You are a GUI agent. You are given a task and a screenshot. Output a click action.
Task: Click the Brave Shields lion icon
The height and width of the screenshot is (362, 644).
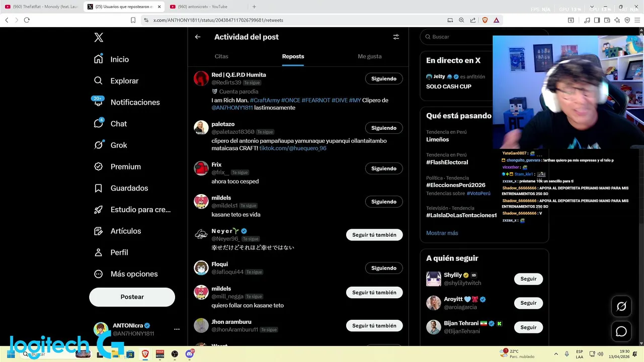click(485, 20)
